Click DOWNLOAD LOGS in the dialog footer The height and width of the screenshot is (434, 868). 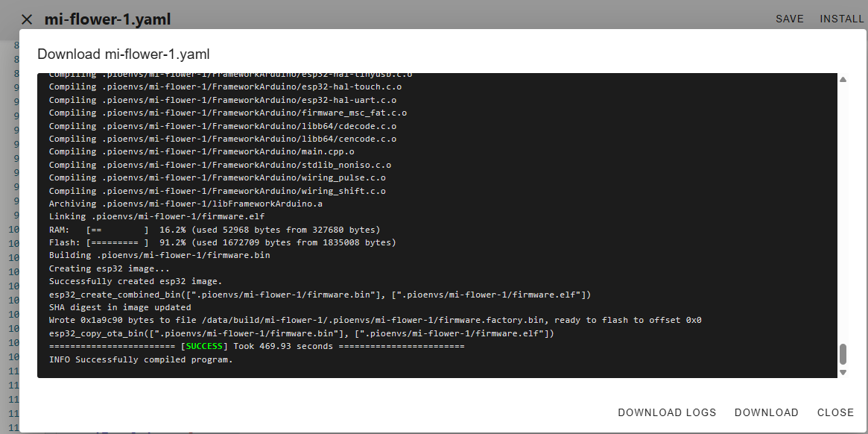pos(667,412)
